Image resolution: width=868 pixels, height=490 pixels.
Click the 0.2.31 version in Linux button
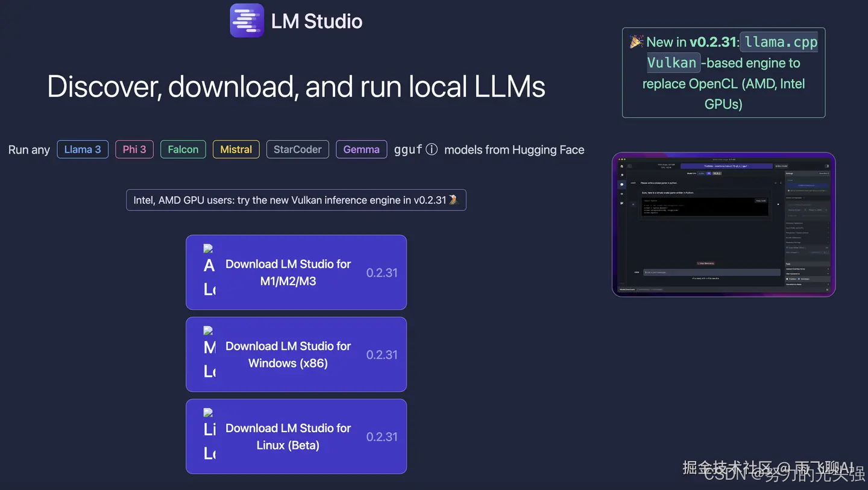[382, 436]
